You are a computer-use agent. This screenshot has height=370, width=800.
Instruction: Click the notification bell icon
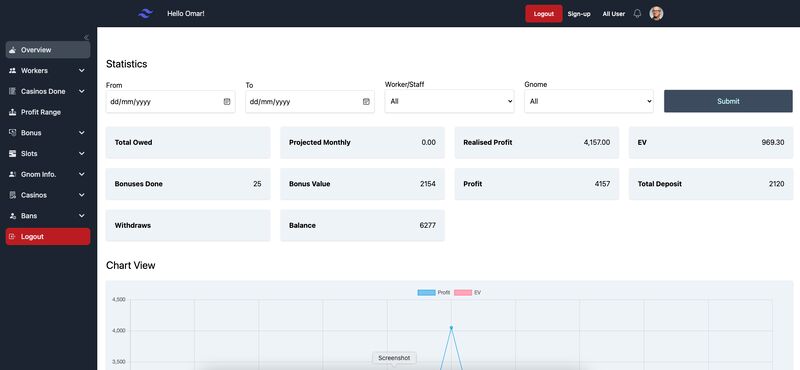(637, 14)
